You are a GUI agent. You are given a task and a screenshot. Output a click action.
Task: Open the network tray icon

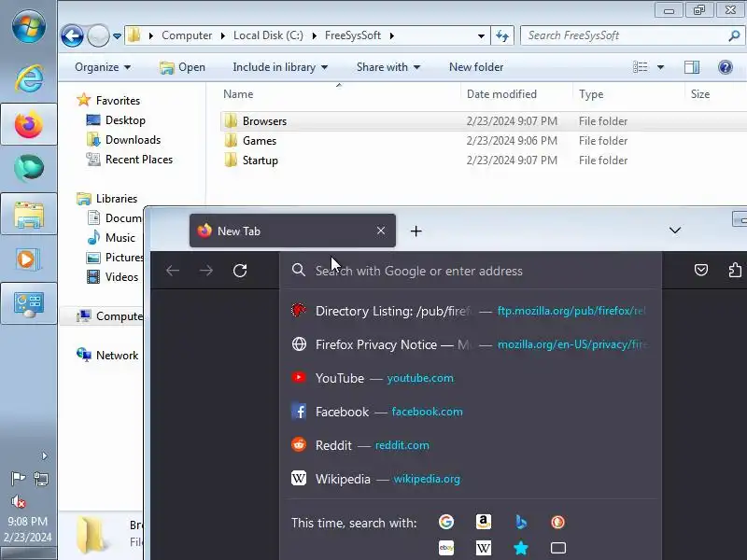[41, 479]
